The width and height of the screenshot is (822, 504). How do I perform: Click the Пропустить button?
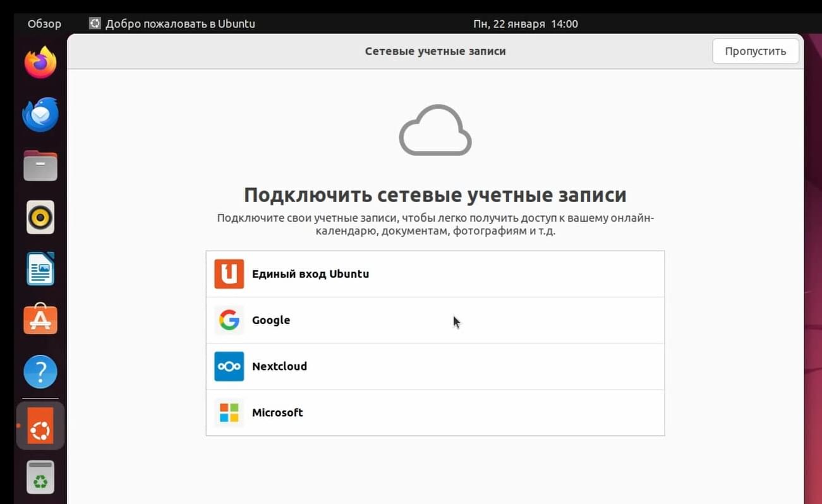click(756, 51)
